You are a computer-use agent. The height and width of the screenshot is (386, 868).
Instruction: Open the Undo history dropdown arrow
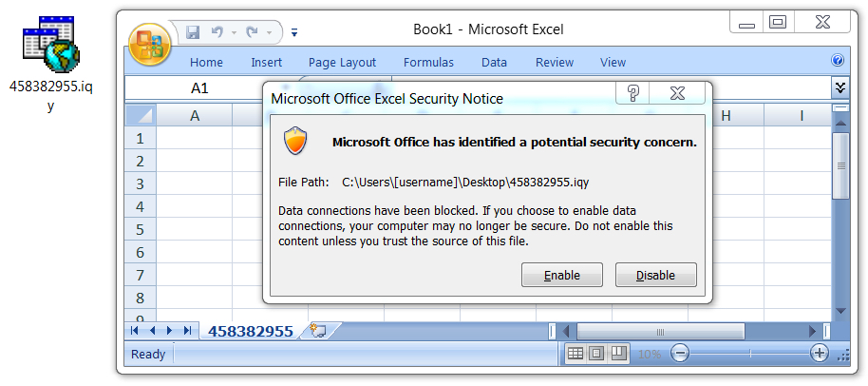click(235, 33)
